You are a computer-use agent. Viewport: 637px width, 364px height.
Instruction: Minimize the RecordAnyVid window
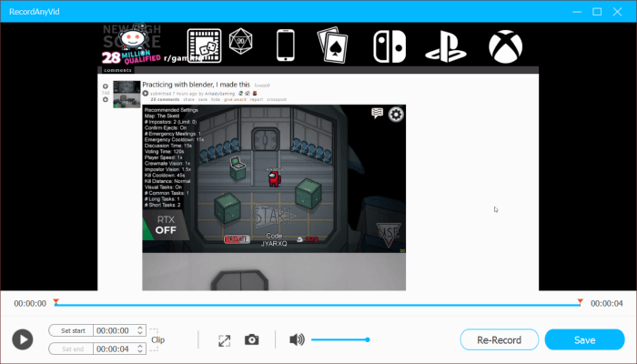coord(577,11)
